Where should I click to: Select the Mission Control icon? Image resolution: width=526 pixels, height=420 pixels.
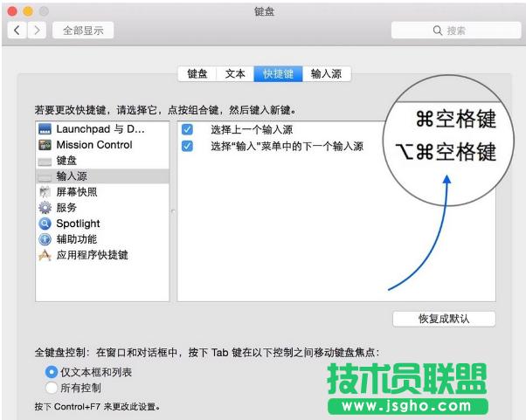point(45,145)
